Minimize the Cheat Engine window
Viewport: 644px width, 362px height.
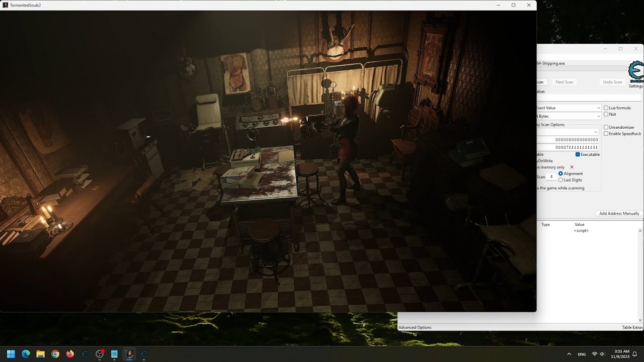click(x=605, y=49)
